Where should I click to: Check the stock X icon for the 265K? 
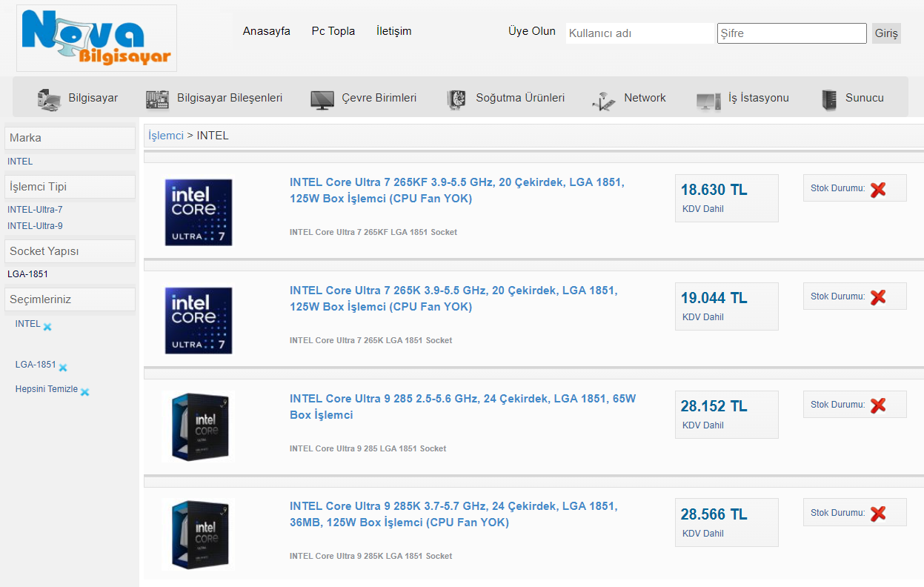pos(878,297)
